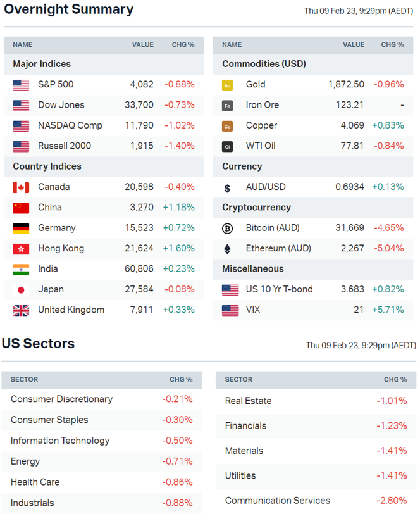Click the AUD/USD dollar sign icon
Image resolution: width=420 pixels, height=514 pixels.
(x=228, y=188)
